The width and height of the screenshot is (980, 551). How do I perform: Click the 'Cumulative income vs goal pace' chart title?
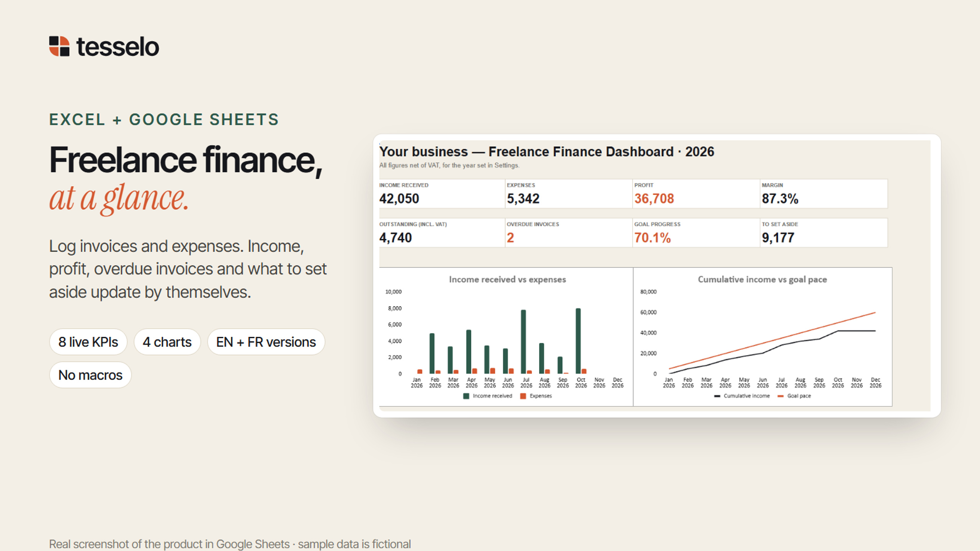coord(762,279)
